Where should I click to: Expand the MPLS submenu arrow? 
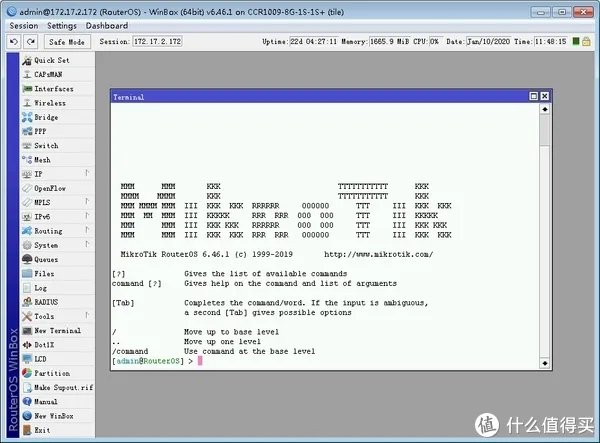(x=87, y=202)
